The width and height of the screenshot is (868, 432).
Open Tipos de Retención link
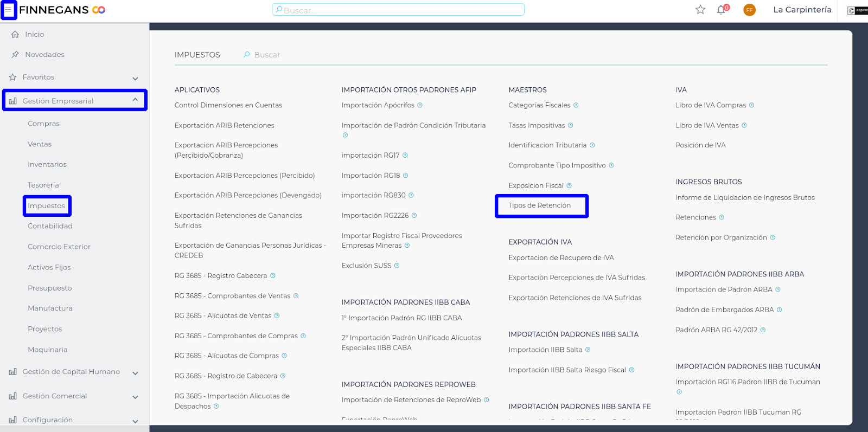coord(540,205)
